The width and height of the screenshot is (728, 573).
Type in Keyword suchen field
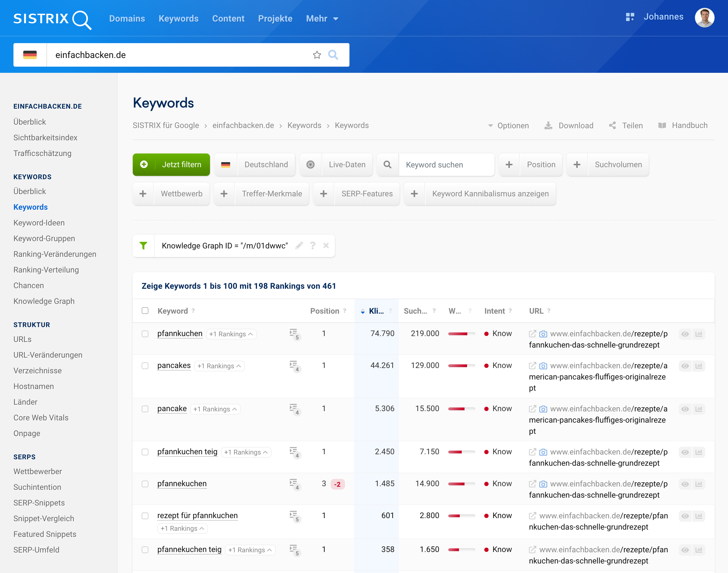(x=446, y=165)
